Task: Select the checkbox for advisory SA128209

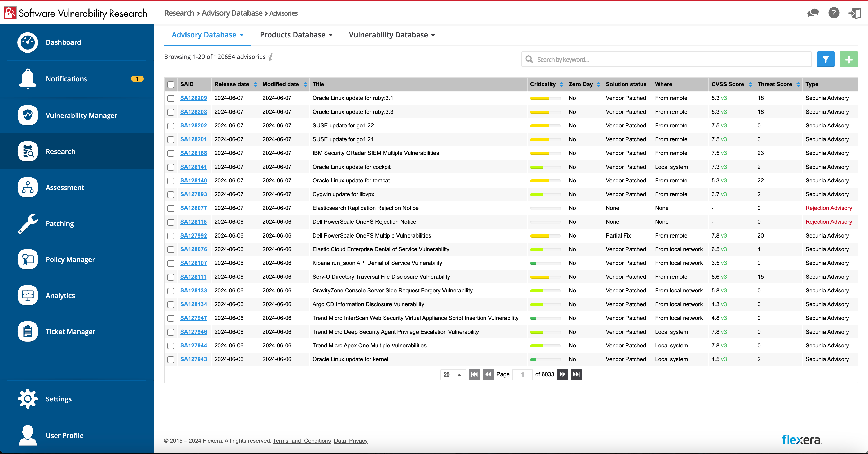Action: coord(171,98)
